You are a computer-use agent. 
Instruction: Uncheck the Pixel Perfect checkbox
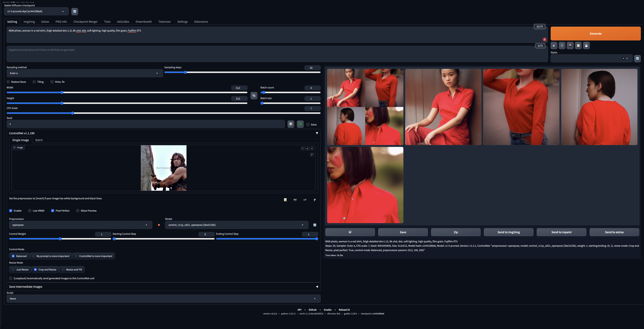click(x=53, y=211)
